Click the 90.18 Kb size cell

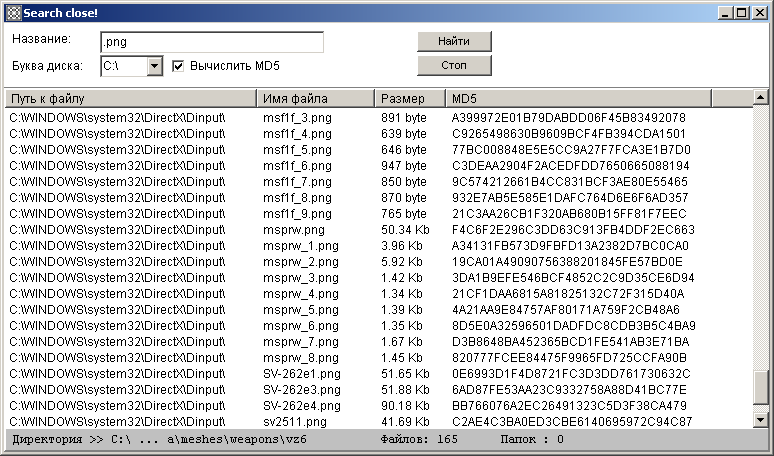[x=405, y=406]
